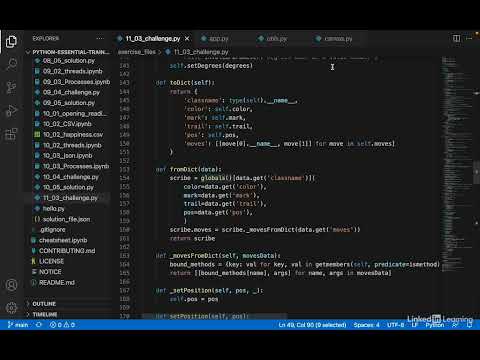Open the Extensions view
Screen dimensions: 480x360
(11, 134)
